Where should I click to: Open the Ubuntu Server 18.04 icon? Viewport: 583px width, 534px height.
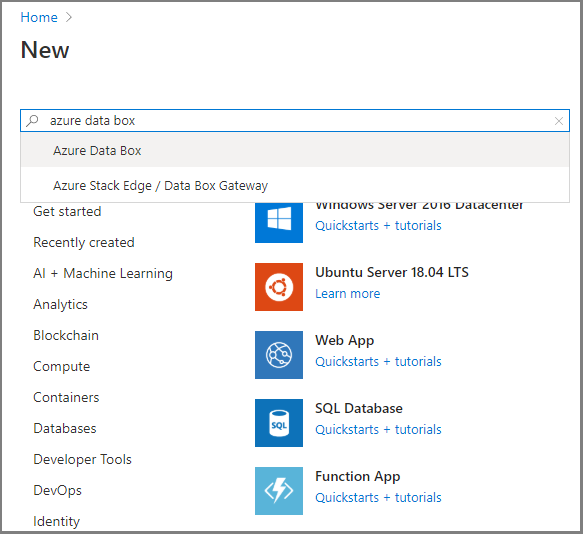click(279, 287)
